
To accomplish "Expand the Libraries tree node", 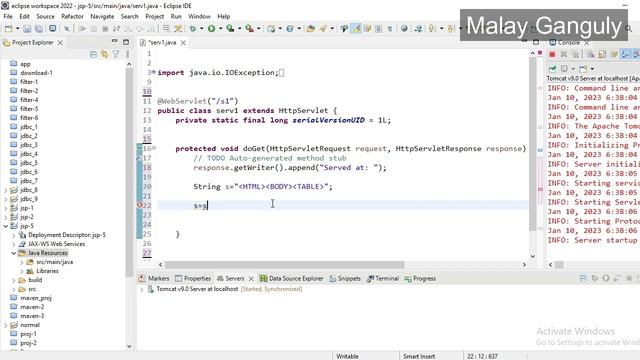I will click(22, 271).
